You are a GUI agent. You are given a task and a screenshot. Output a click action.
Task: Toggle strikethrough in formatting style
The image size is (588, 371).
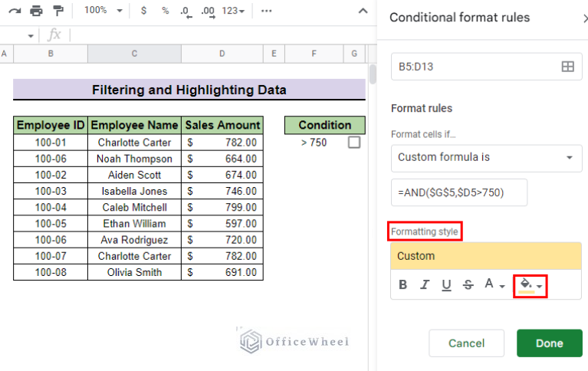468,284
